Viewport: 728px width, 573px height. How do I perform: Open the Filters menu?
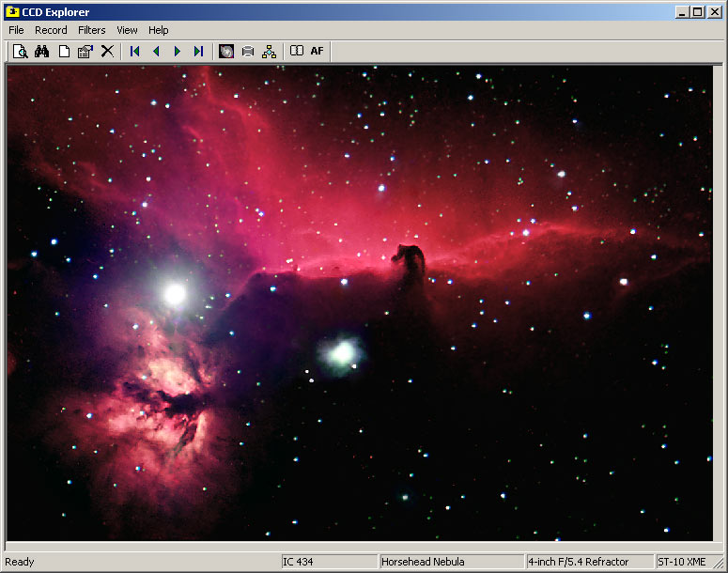[92, 30]
